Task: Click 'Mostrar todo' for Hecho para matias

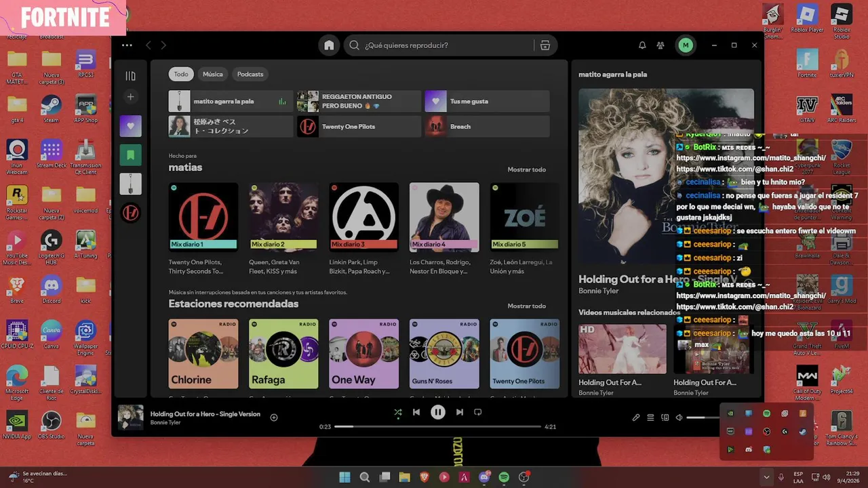Action: point(526,169)
